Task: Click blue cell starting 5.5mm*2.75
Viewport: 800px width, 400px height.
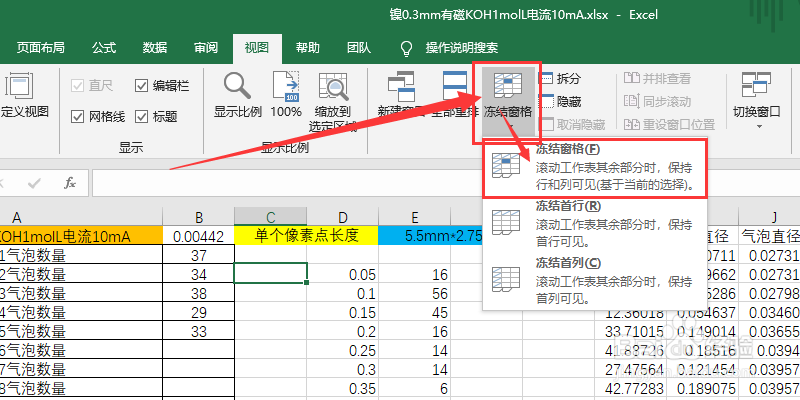Action: (431, 236)
